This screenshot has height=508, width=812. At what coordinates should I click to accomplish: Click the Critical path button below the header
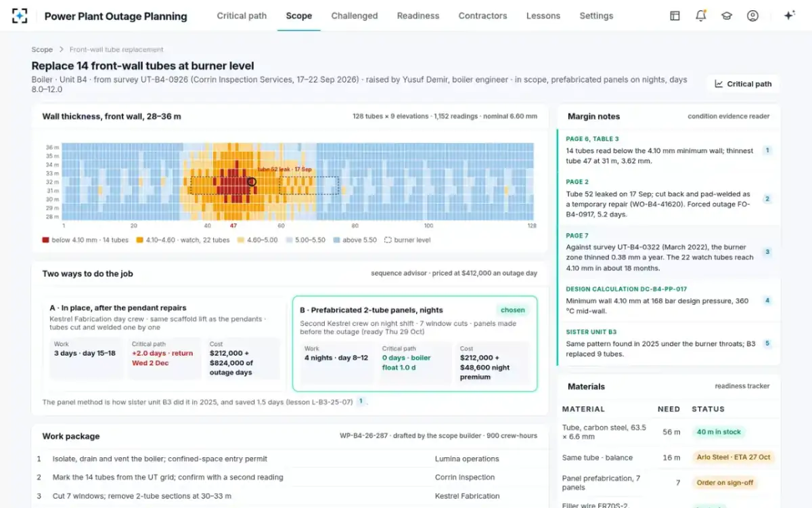pyautogui.click(x=743, y=84)
